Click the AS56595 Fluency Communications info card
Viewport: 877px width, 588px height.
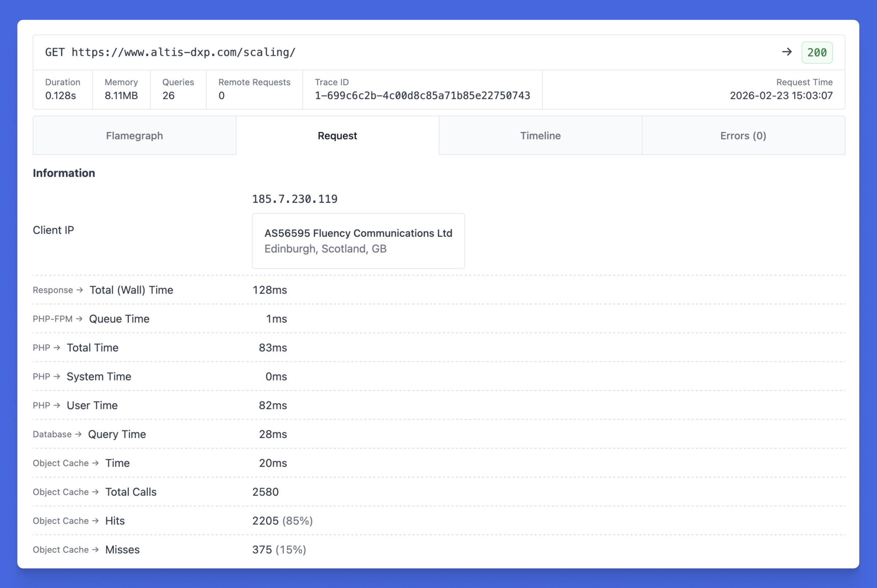(x=358, y=241)
